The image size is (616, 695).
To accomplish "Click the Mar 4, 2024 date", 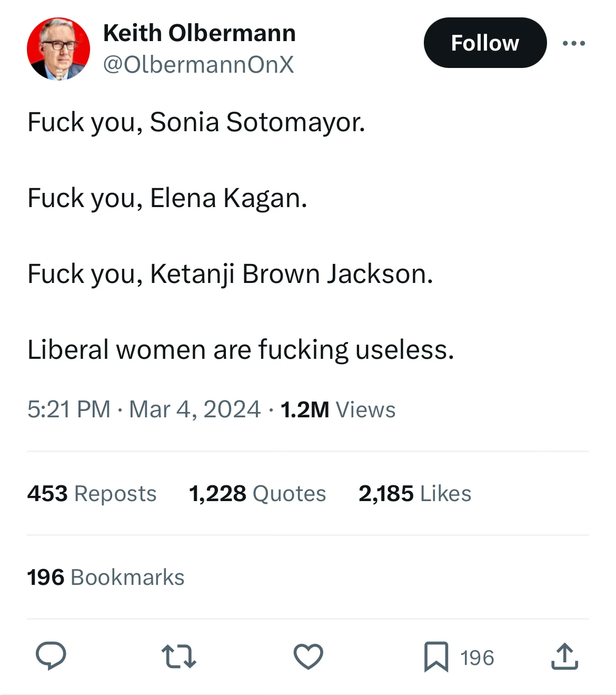I will coord(195,409).
